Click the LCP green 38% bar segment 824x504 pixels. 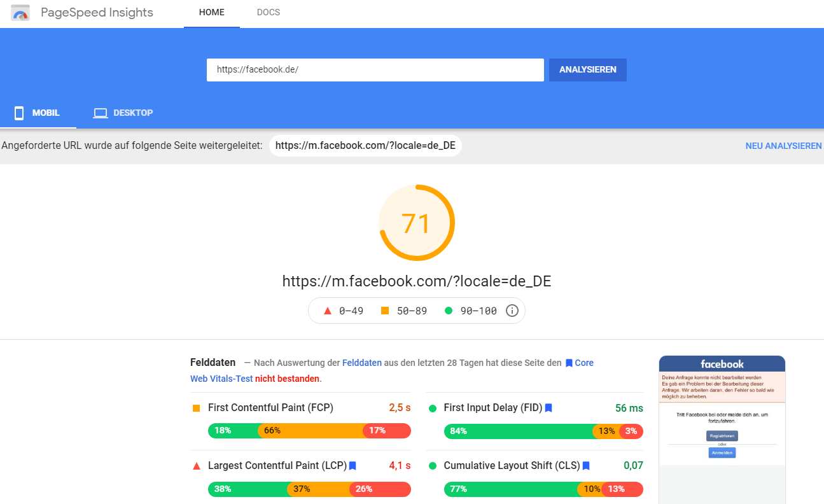(248, 489)
